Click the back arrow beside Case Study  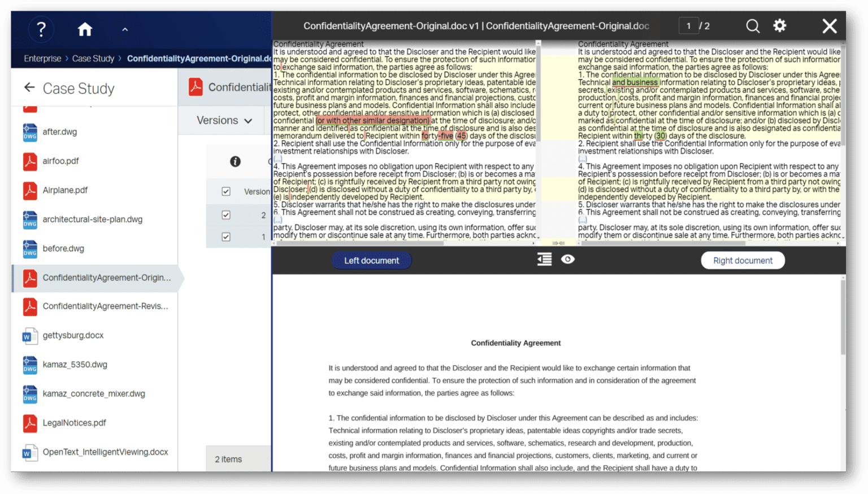(x=29, y=88)
